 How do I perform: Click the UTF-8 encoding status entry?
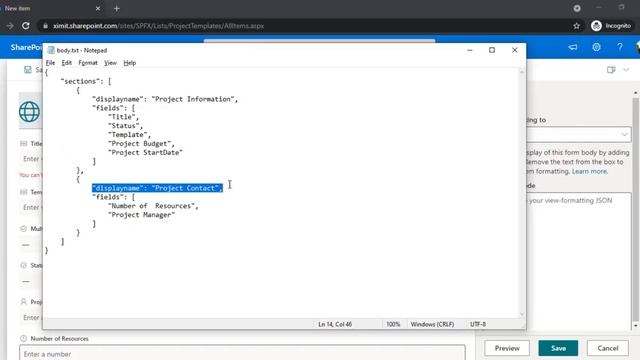(478, 324)
